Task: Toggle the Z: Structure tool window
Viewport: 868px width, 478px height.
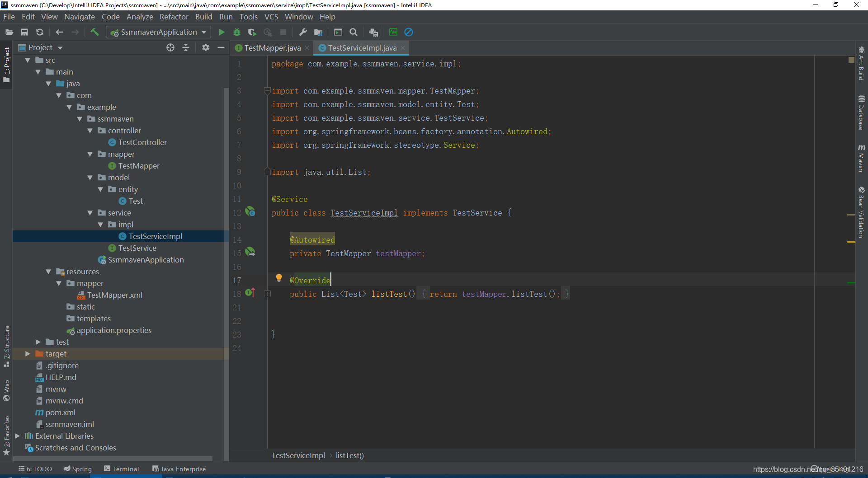Action: [6, 346]
